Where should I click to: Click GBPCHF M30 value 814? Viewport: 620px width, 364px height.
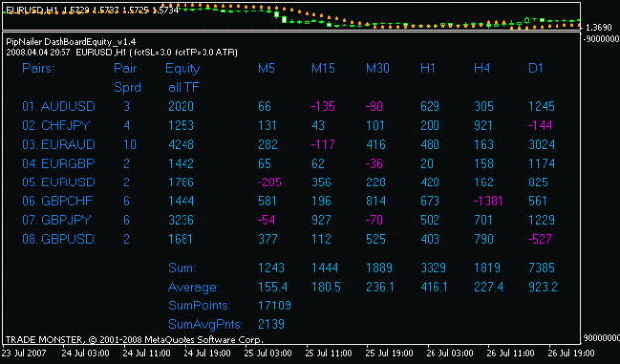pos(375,201)
